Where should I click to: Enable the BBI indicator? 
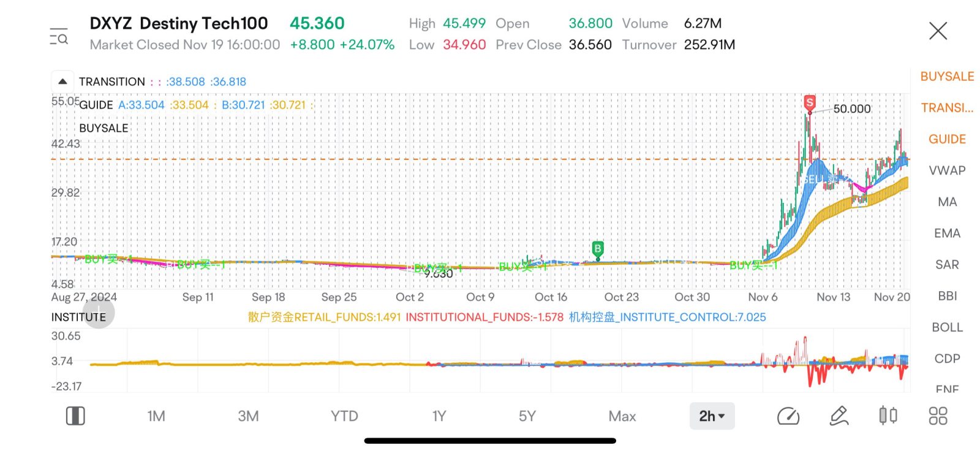[x=947, y=295]
